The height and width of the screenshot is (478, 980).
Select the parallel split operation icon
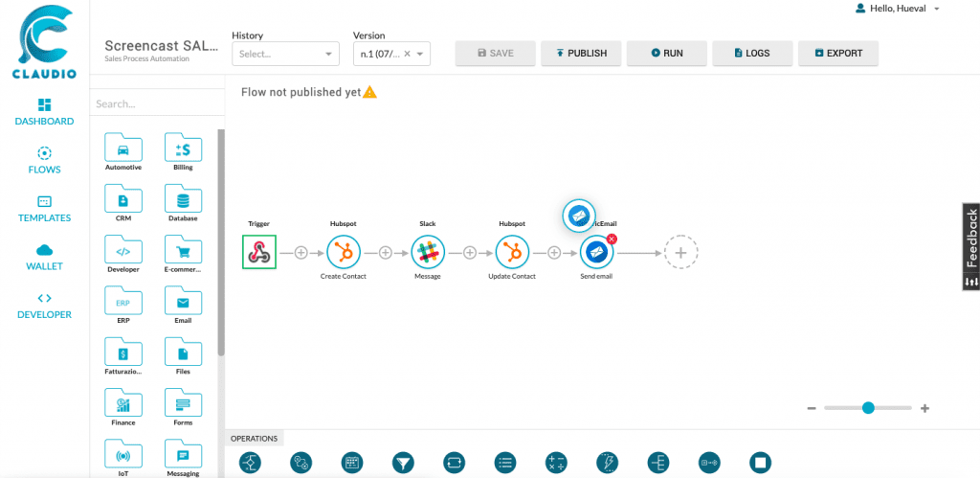tap(658, 463)
